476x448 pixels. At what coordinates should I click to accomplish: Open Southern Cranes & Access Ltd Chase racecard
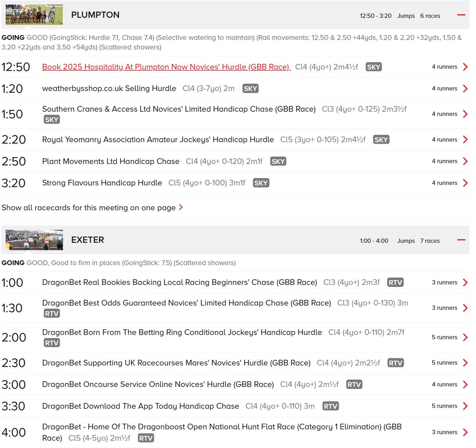179,109
